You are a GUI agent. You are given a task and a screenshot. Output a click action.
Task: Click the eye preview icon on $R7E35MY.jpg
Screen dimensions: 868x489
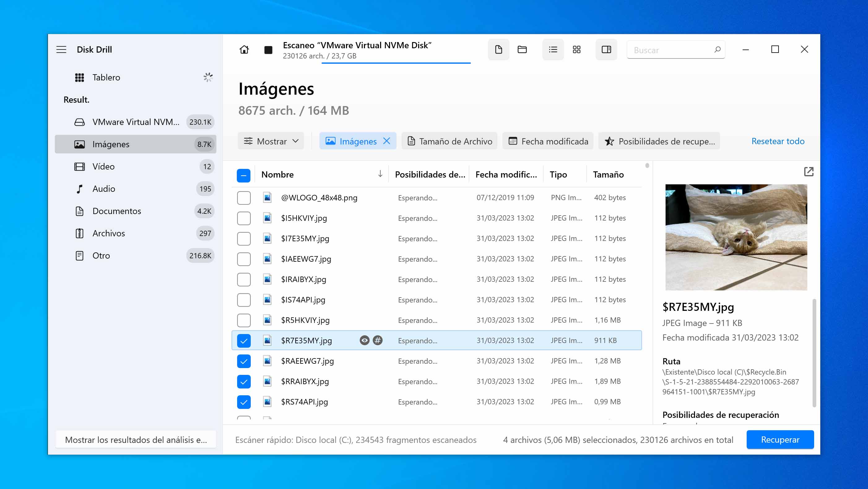pyautogui.click(x=364, y=341)
